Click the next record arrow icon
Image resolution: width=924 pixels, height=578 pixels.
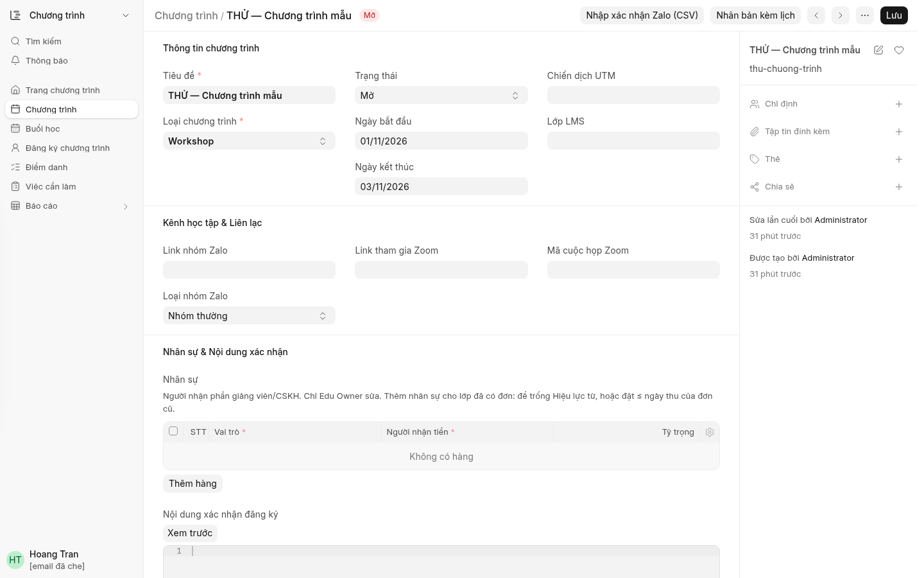841,15
